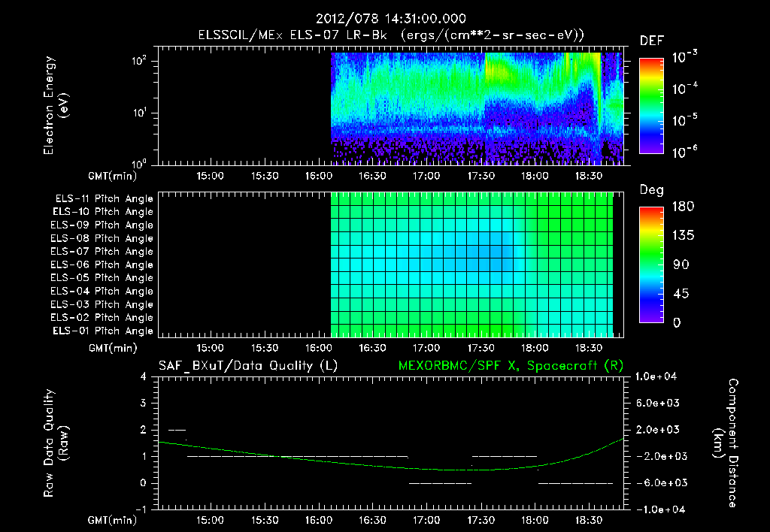Click the ELS-04 Pitch Angle row label
The height and width of the screenshot is (532, 770).
coord(102,291)
